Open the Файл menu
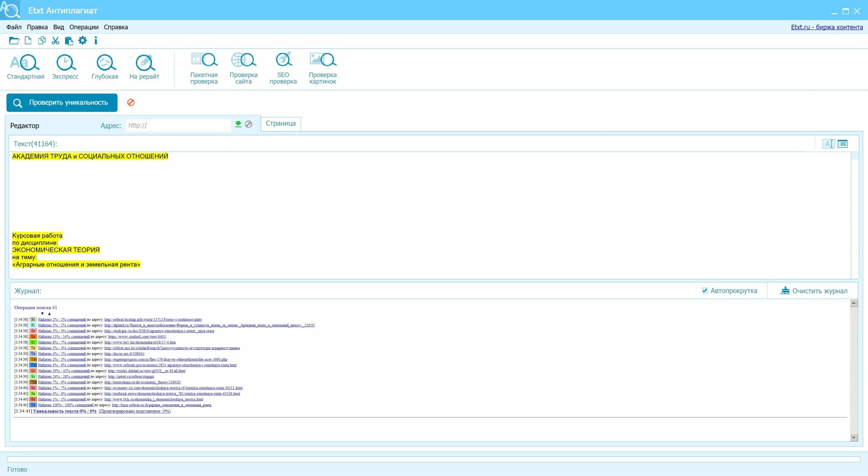The image size is (868, 476). point(14,27)
